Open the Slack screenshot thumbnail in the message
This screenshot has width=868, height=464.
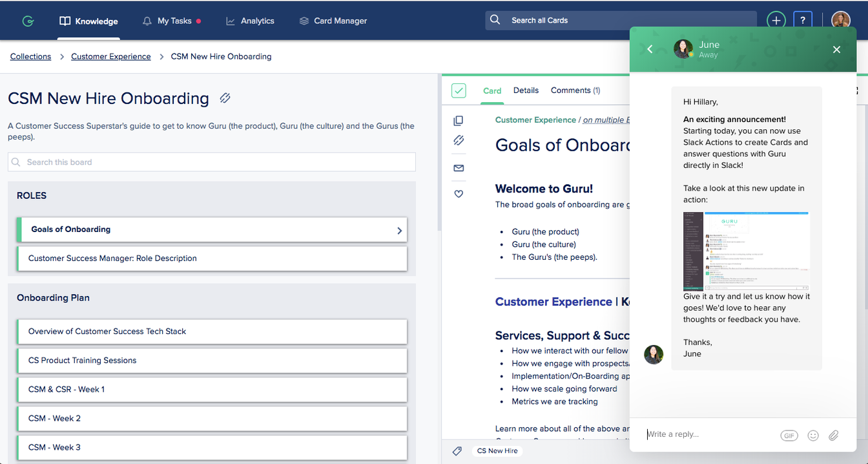tap(746, 251)
